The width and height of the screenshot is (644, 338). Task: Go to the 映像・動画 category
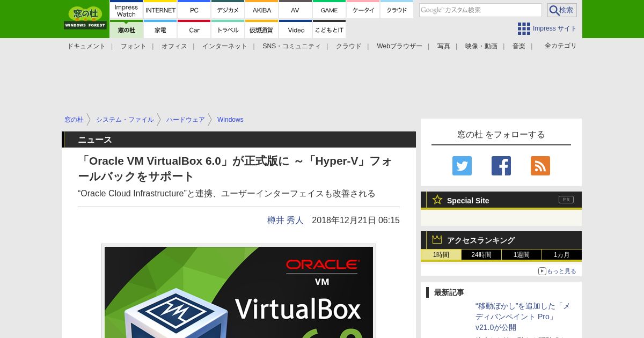pyautogui.click(x=481, y=46)
